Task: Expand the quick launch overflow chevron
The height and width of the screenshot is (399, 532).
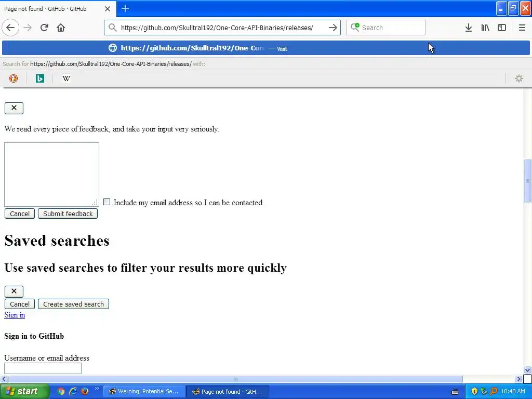Action: click(97, 389)
